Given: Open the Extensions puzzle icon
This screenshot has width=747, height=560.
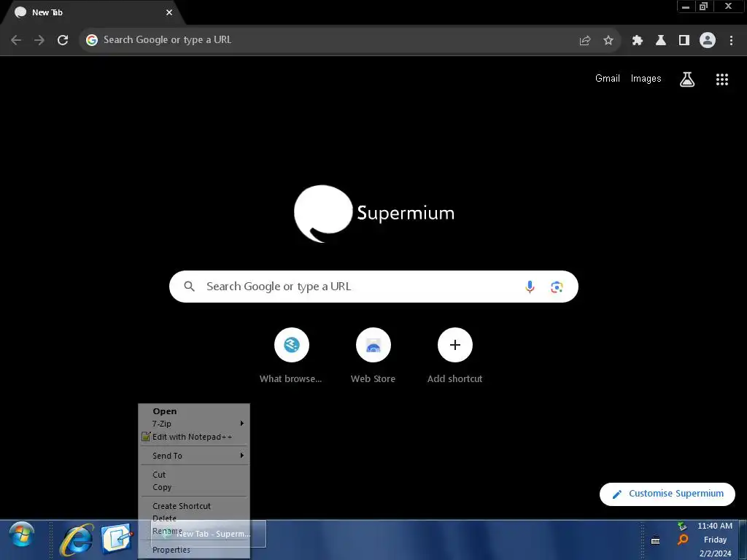Looking at the screenshot, I should (638, 41).
